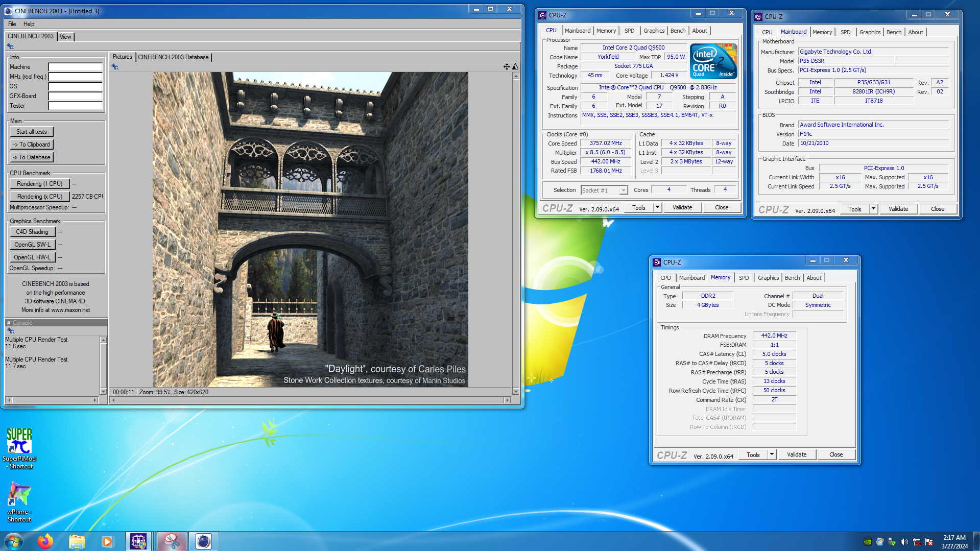Click Close button in CPU-Z Memory window
The width and height of the screenshot is (980, 551).
point(836,454)
